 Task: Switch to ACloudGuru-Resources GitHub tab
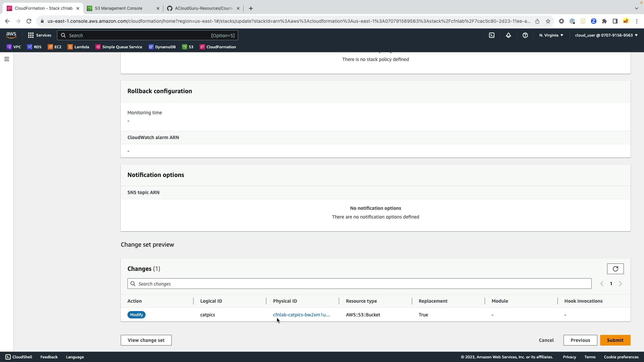click(203, 8)
